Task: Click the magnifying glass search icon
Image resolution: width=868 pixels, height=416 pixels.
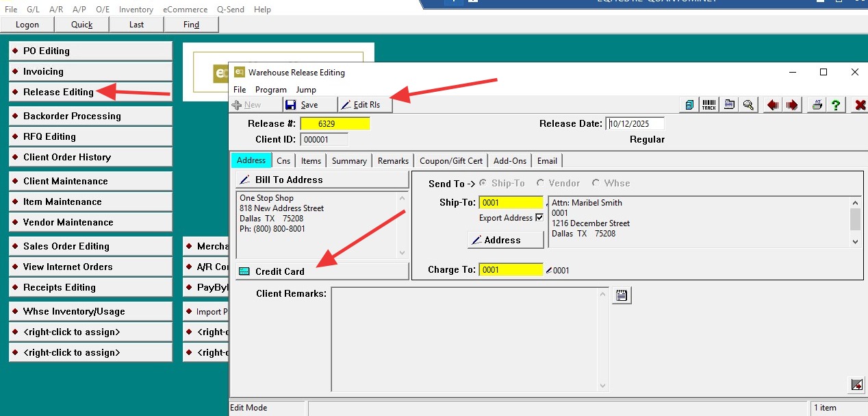Action: click(748, 105)
